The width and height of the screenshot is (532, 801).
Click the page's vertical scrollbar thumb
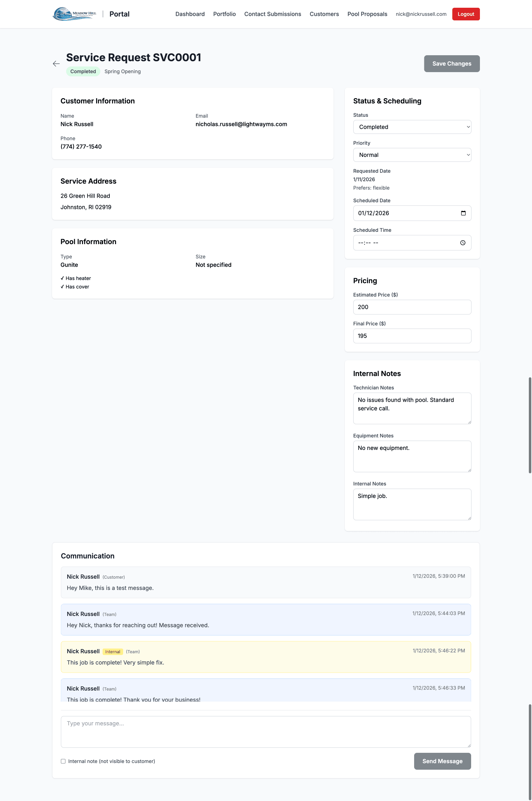(530, 426)
